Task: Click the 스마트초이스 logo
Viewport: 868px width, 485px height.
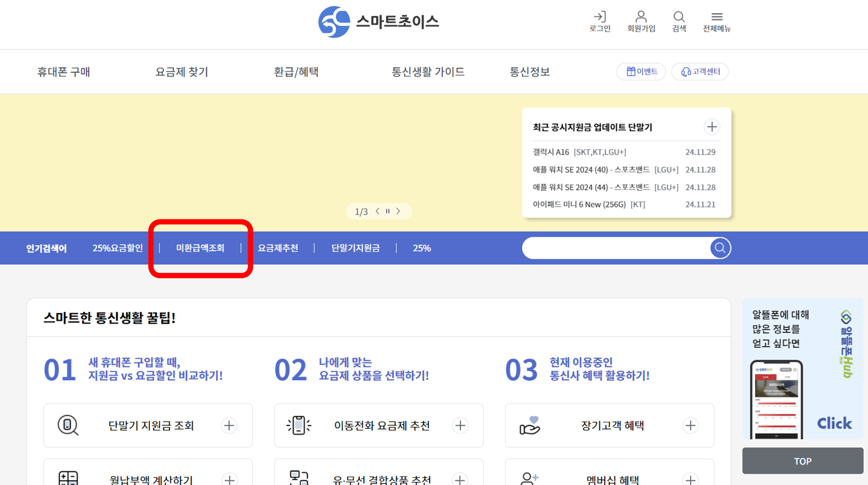Action: [378, 22]
